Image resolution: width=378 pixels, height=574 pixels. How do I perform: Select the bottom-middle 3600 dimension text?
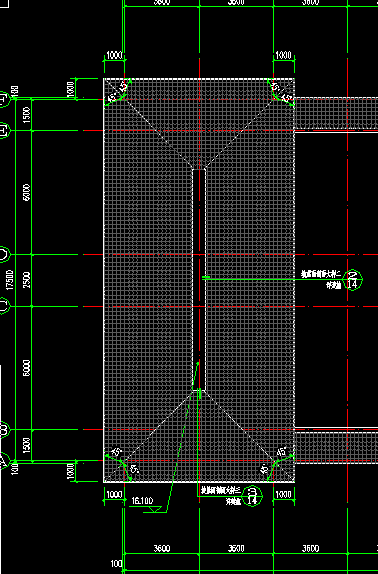click(x=236, y=548)
